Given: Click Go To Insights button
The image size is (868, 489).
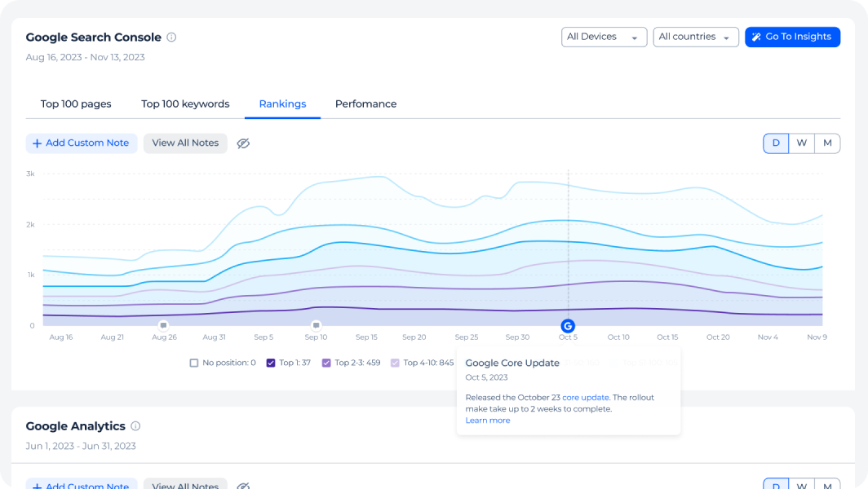Looking at the screenshot, I should tap(792, 37).
